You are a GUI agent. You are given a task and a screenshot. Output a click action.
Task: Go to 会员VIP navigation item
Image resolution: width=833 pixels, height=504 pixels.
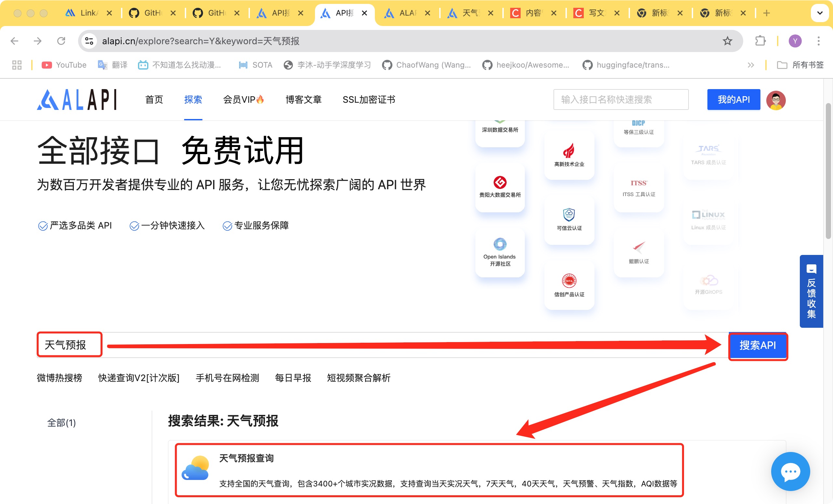[x=243, y=99]
